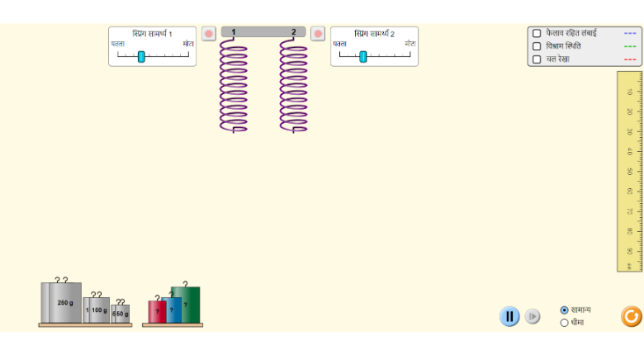Pause the simulation
This screenshot has height=355, width=644.
tap(509, 316)
